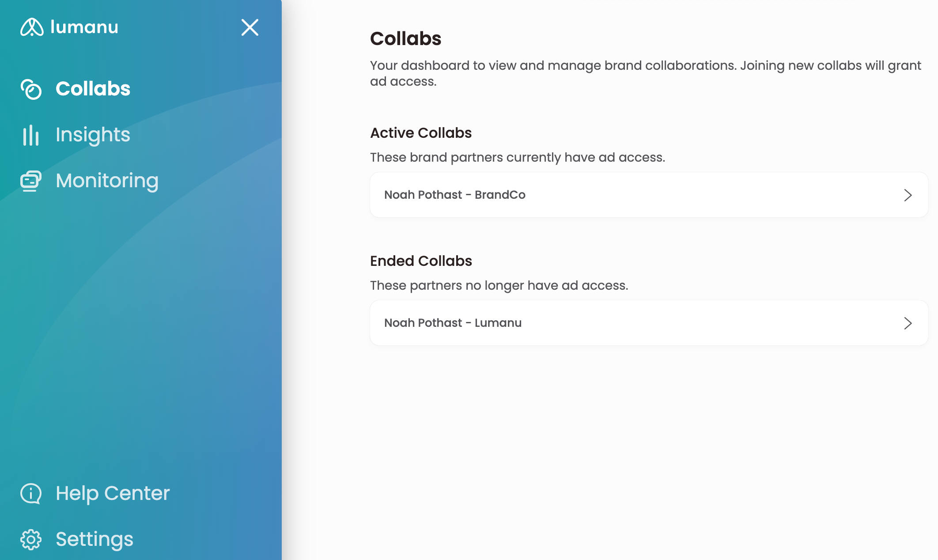This screenshot has width=938, height=560.
Task: Click the Collabs page heading
Action: tap(405, 39)
